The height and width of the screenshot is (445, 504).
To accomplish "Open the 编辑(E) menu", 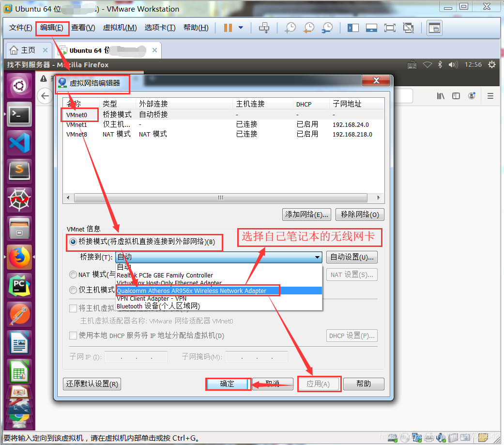I will point(52,28).
